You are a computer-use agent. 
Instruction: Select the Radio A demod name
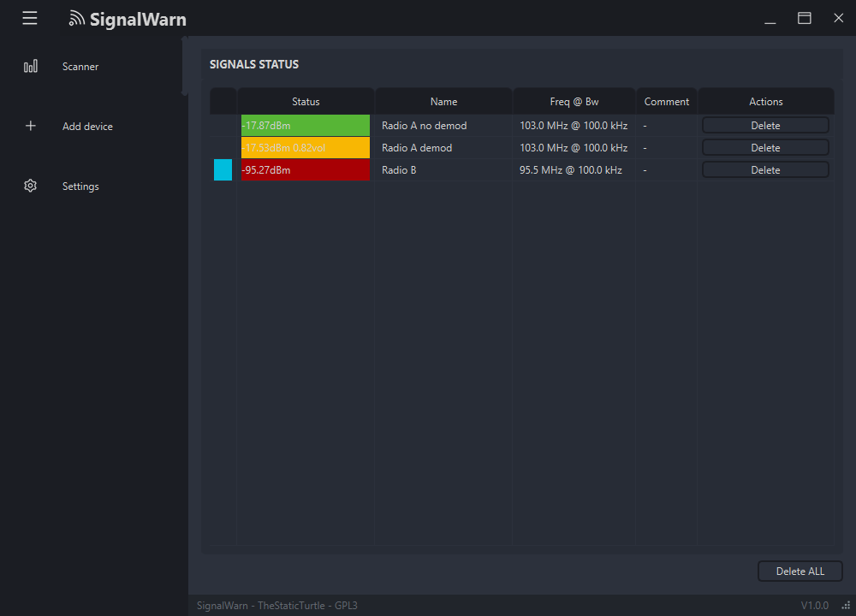coord(417,148)
